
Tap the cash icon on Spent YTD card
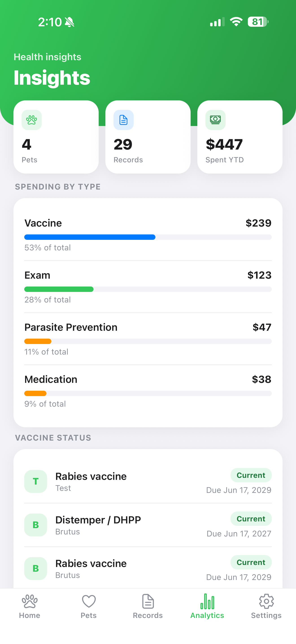tap(215, 120)
